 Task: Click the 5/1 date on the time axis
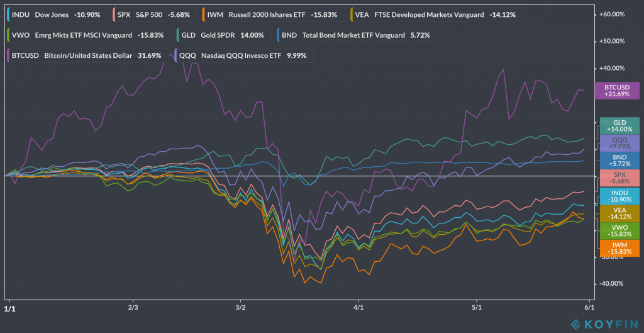[476, 308]
